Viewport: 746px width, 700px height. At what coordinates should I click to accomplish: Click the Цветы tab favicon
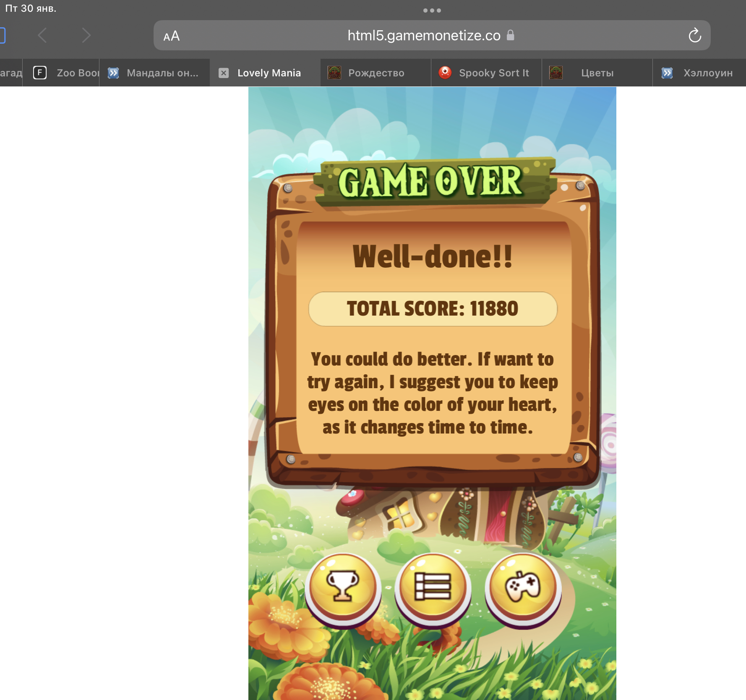tap(556, 73)
